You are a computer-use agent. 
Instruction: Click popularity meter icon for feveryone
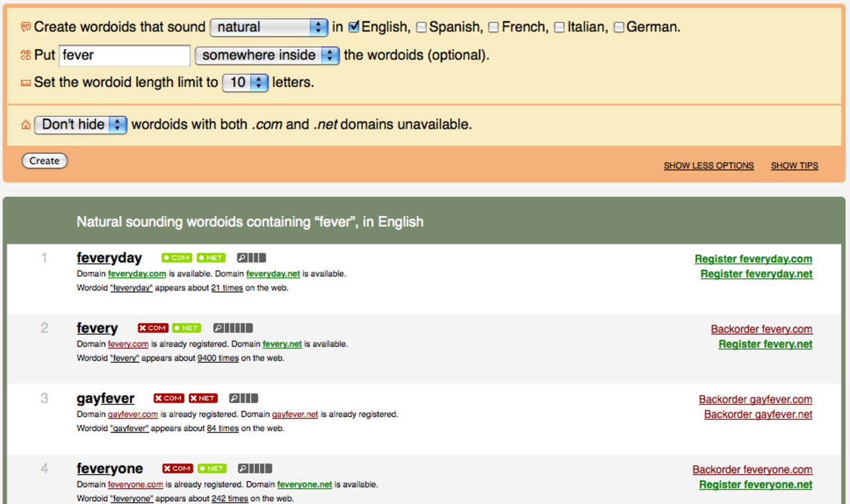[255, 468]
